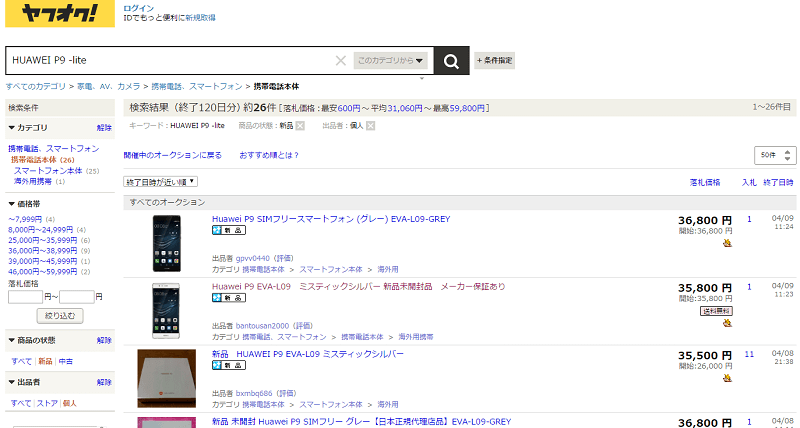Go to 携帯電話、スマートフォン in the breadcrumb

pyautogui.click(x=197, y=86)
